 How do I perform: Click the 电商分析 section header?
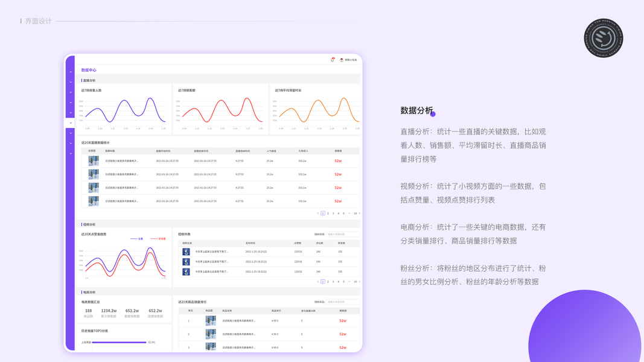click(x=89, y=292)
